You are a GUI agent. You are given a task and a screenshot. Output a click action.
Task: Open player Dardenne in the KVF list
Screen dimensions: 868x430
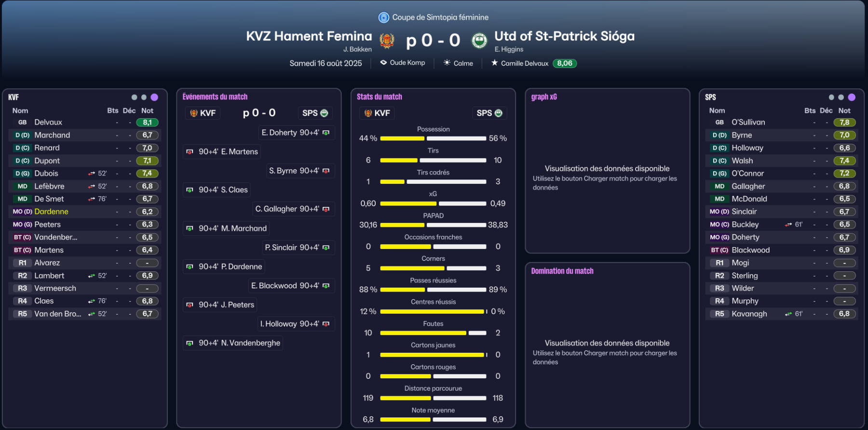[51, 211]
